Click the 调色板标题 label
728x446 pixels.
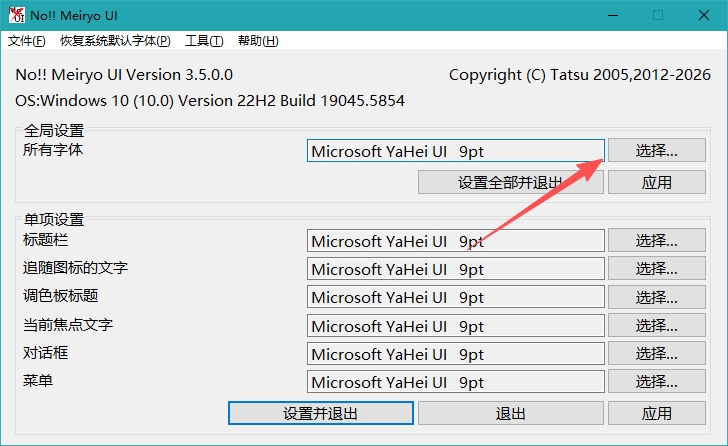point(60,296)
